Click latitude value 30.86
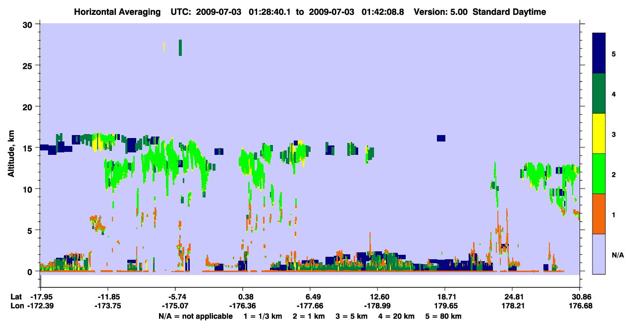The image size is (644, 330). click(580, 297)
